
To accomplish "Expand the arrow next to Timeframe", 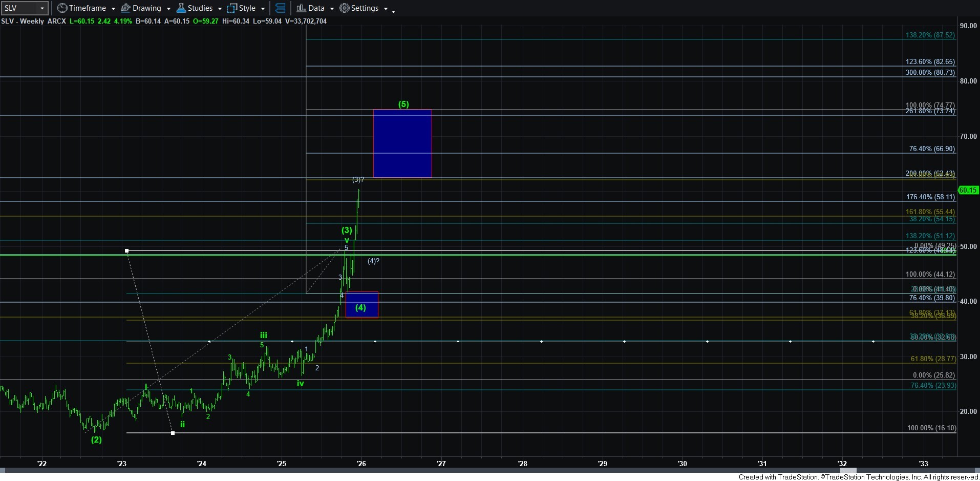I will tap(113, 9).
